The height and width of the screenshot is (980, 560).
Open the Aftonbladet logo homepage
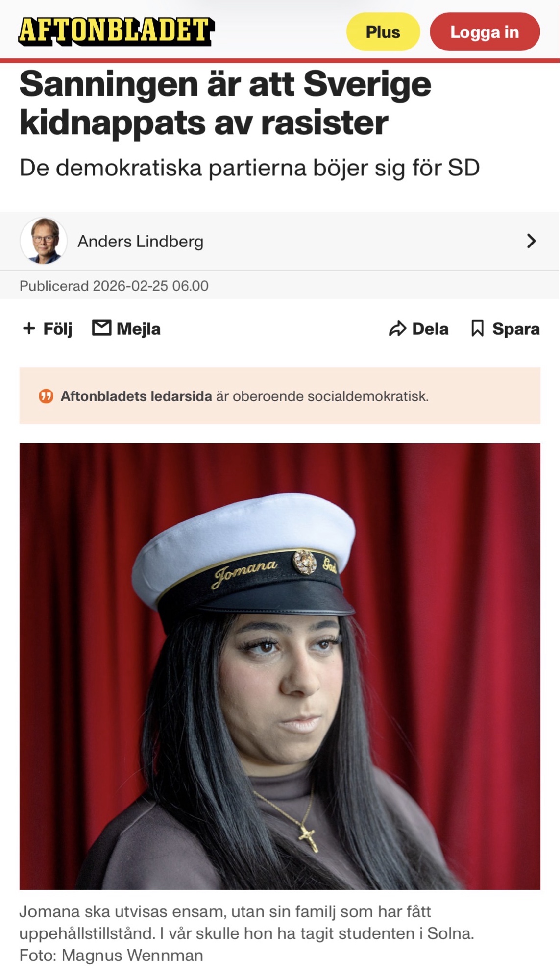point(116,31)
